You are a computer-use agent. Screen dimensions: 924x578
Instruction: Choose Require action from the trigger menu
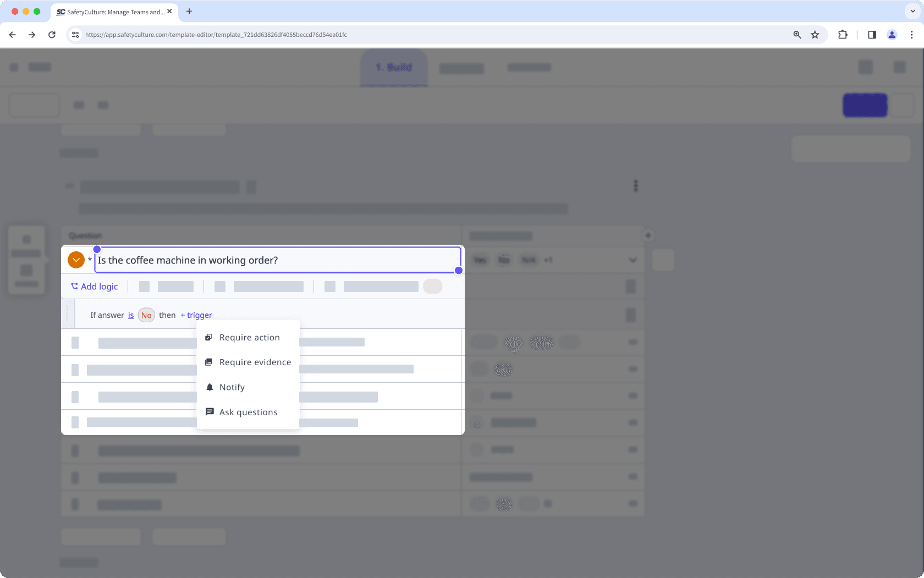click(x=249, y=337)
